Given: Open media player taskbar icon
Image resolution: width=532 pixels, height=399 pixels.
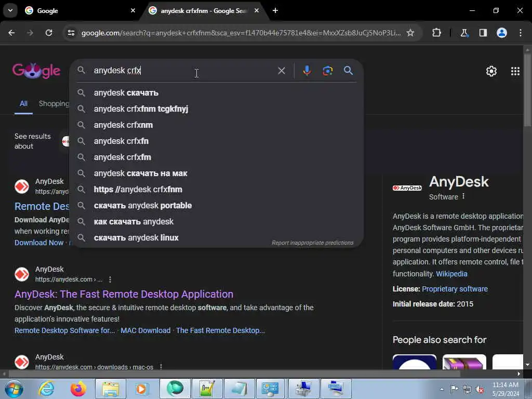Looking at the screenshot, I should 141,389.
